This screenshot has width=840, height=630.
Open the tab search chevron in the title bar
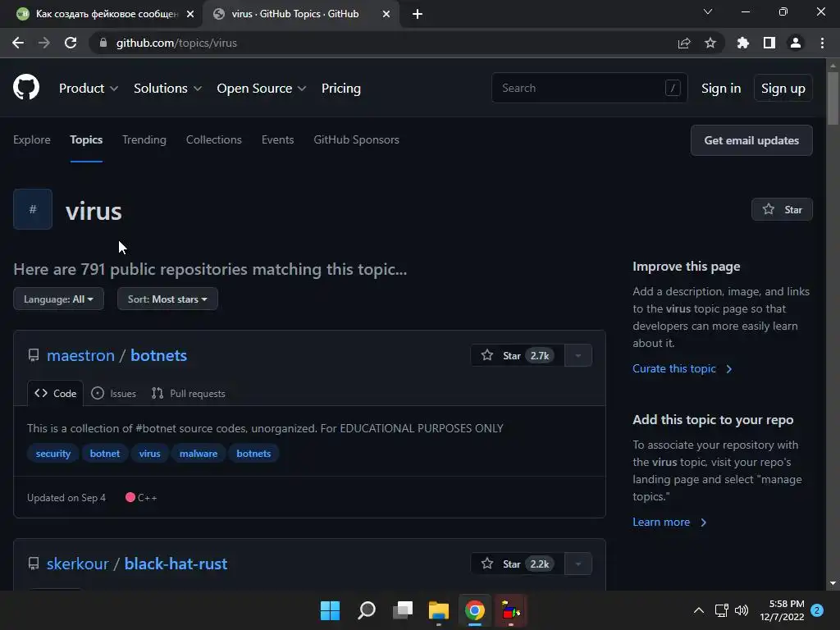708,11
